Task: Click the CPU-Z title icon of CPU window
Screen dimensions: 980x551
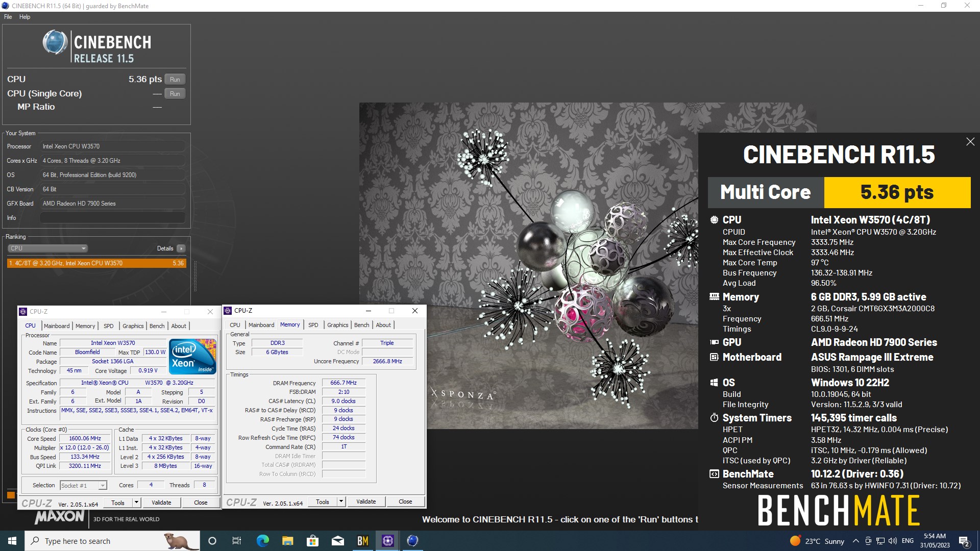Action: coord(23,312)
